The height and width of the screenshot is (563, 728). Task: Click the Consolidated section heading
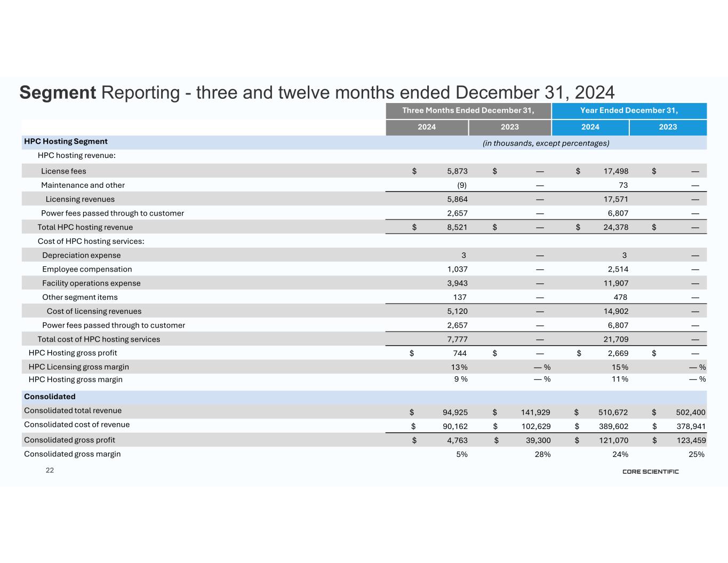[50, 397]
